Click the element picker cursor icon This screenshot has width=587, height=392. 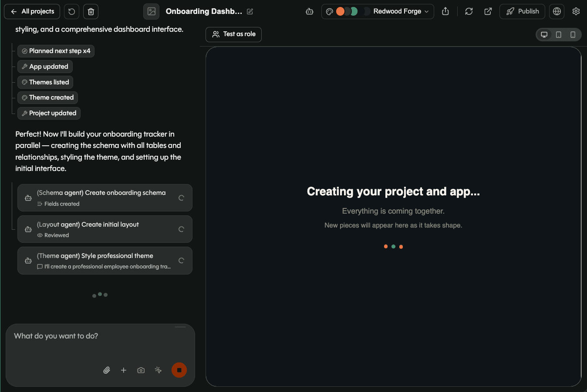coord(158,370)
